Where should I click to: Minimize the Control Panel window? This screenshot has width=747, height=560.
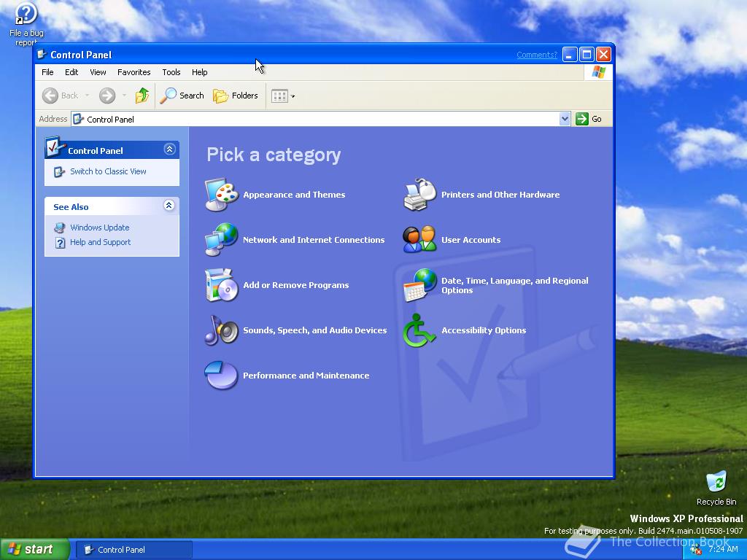[x=570, y=55]
